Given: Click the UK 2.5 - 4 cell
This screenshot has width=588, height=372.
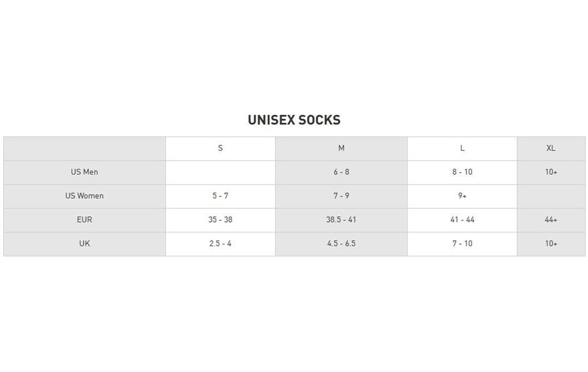Looking at the screenshot, I should tap(221, 243).
